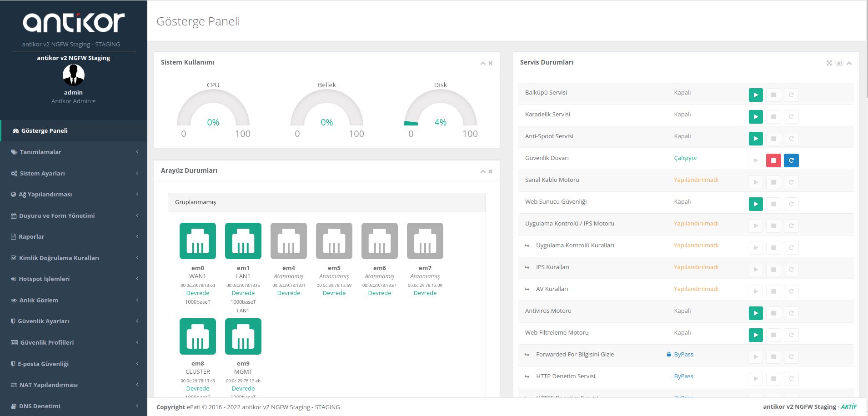Image resolution: width=868 pixels, height=416 pixels.
Task: Click the em4 interface icon
Action: [x=289, y=241]
